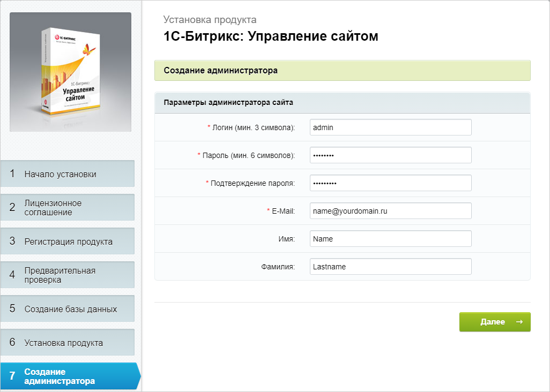
Task: Click the green Создание администратора header bar
Action: pyautogui.click(x=342, y=70)
